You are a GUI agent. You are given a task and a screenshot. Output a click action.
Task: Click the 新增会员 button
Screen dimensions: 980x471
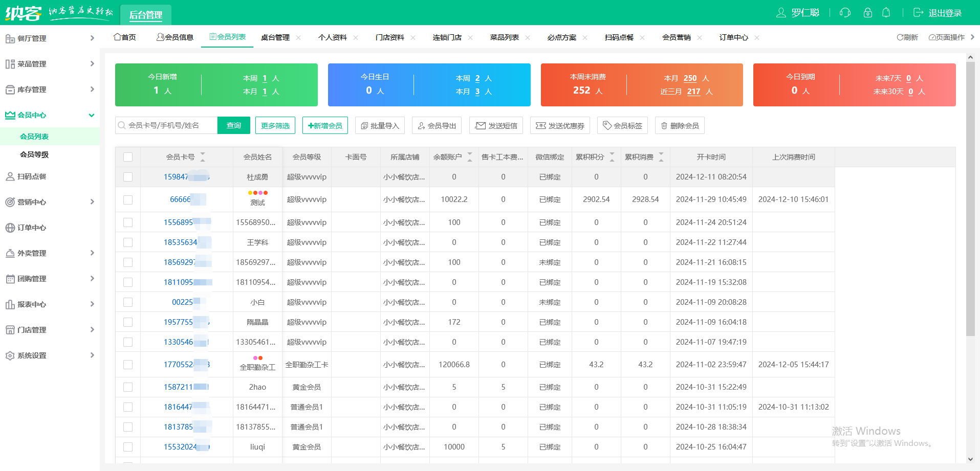click(x=325, y=125)
